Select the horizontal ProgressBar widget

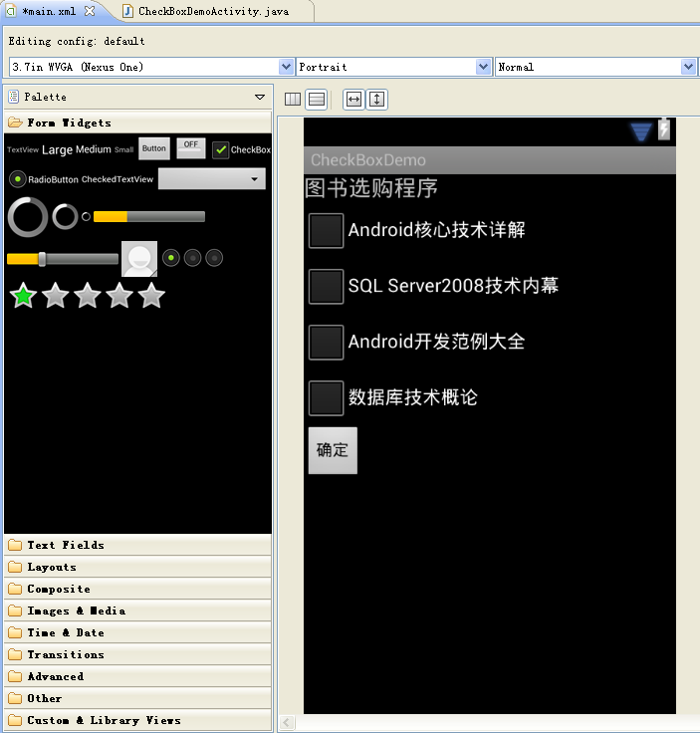[x=149, y=216]
